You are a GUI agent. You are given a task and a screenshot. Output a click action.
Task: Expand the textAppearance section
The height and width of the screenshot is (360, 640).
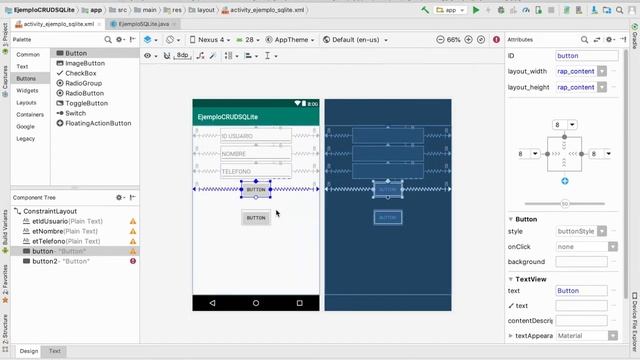coord(510,336)
